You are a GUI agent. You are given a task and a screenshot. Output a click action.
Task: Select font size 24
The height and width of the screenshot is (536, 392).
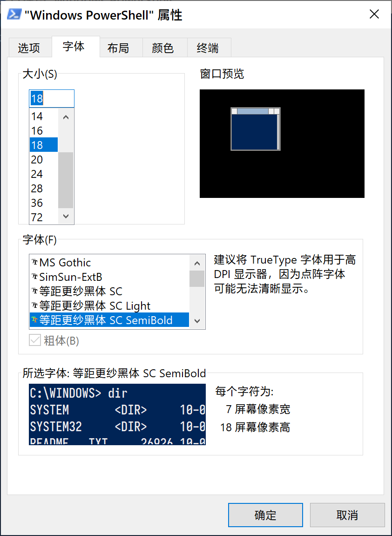44,174
